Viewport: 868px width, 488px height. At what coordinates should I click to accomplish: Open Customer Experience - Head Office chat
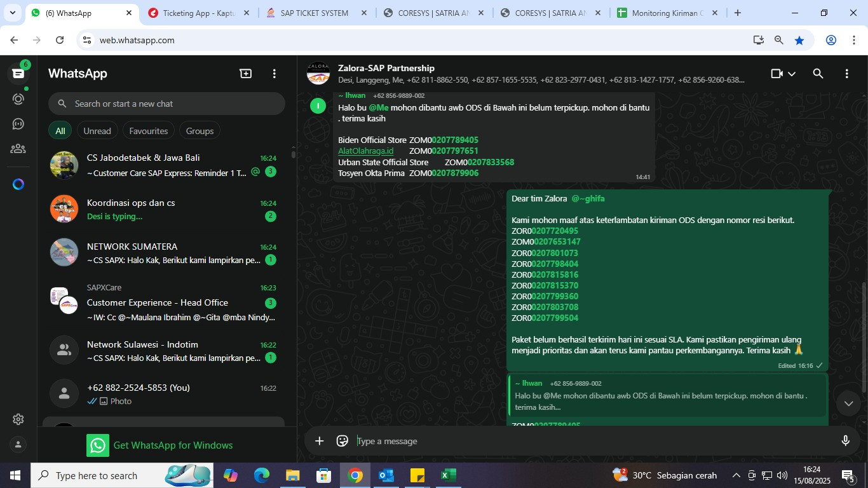166,302
